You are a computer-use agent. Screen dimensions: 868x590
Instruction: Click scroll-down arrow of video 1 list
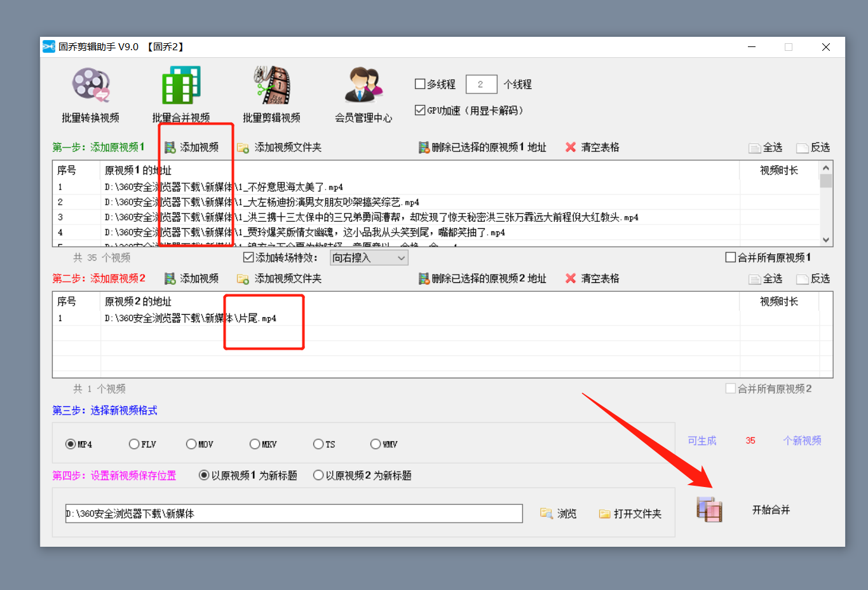pyautogui.click(x=826, y=240)
